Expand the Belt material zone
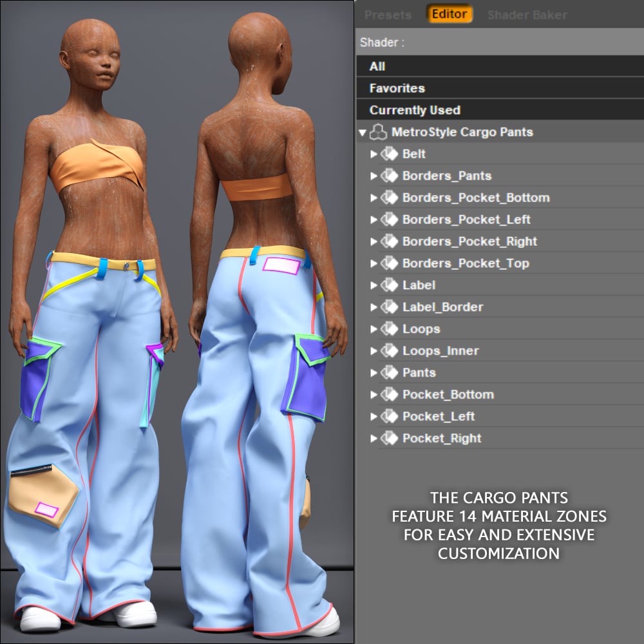Viewport: 644px width, 644px height. pos(374,154)
